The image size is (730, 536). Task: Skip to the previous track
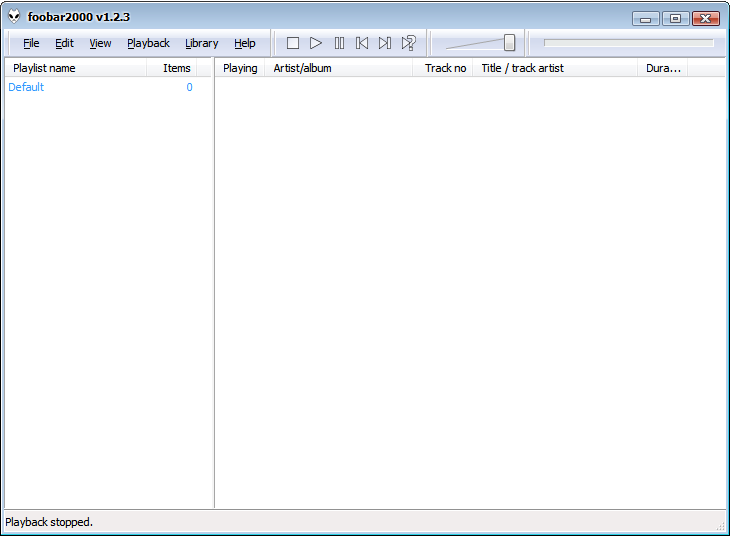click(x=362, y=43)
